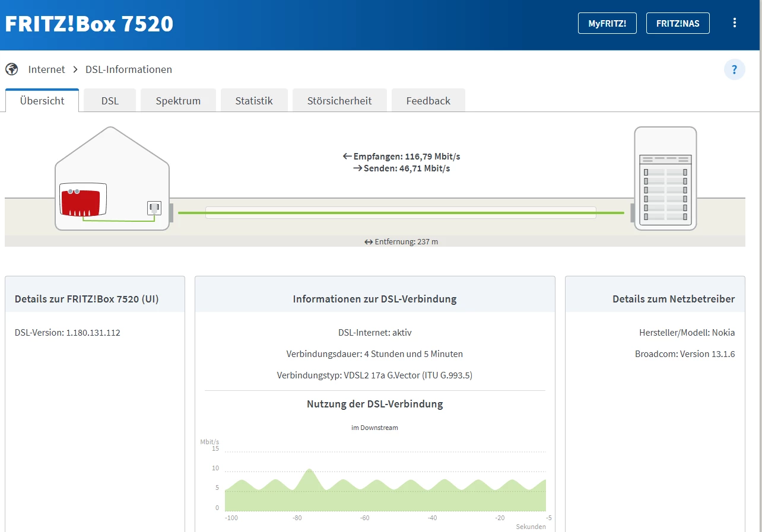Image resolution: width=762 pixels, height=532 pixels.
Task: Open the three-dot options menu
Action: pos(735,23)
